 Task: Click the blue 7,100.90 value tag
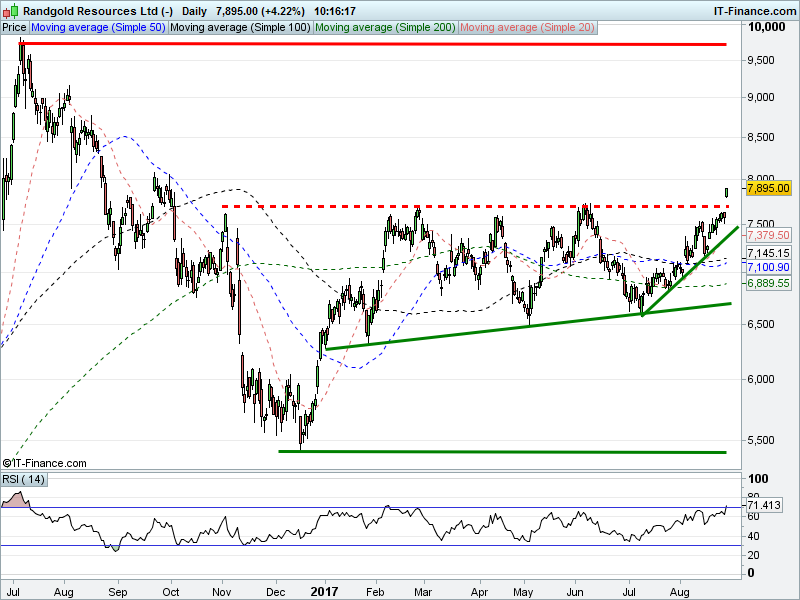[768, 267]
